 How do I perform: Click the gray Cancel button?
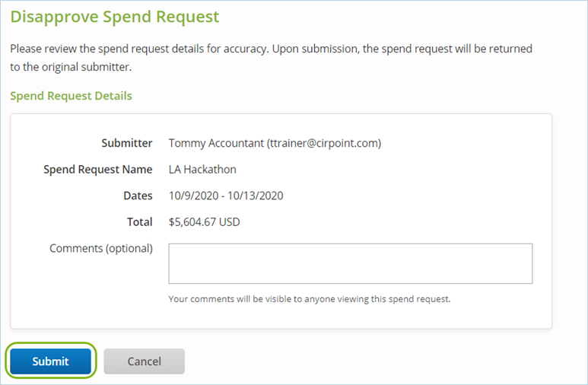tap(144, 361)
